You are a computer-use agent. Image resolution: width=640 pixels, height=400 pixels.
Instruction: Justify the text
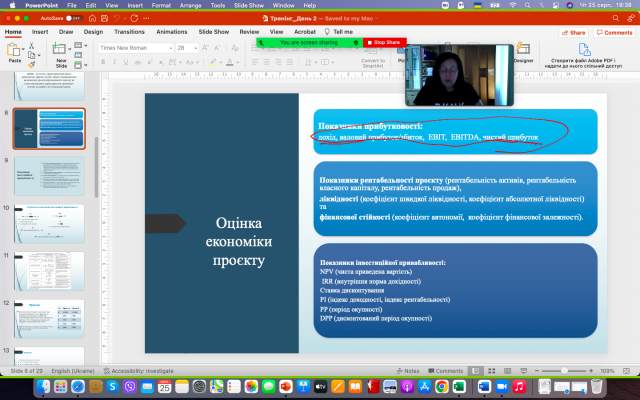(290, 62)
